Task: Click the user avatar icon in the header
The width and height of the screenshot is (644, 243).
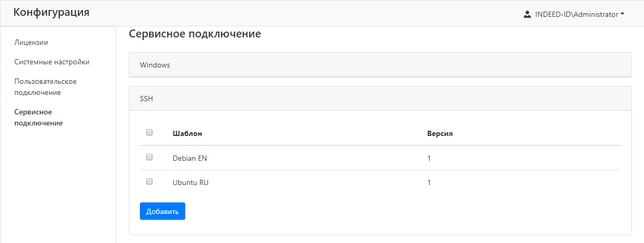Action: point(527,15)
